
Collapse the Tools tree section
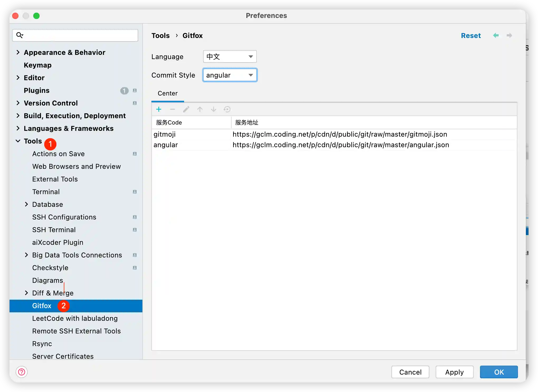pos(18,141)
